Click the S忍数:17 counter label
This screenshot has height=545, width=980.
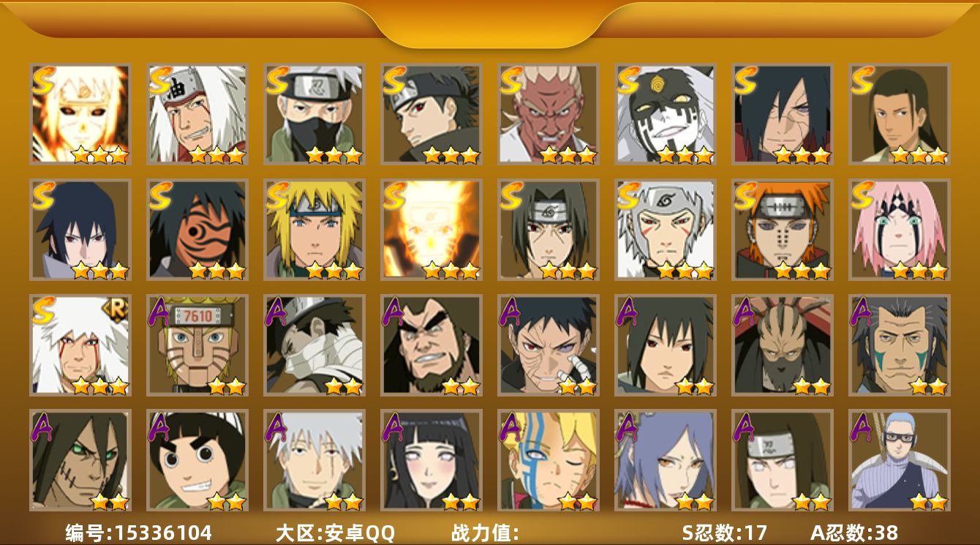click(x=724, y=533)
